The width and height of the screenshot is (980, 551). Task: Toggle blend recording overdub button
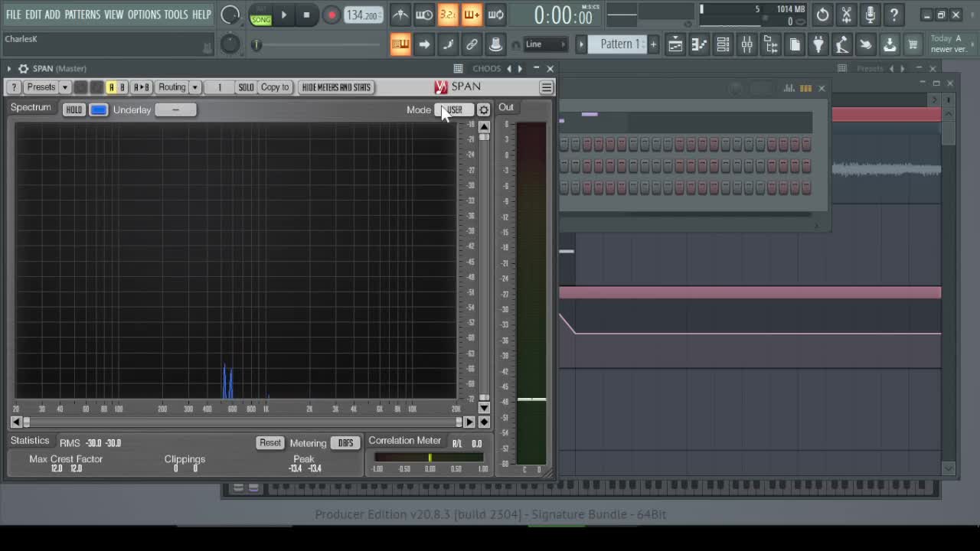pyautogui.click(x=472, y=15)
